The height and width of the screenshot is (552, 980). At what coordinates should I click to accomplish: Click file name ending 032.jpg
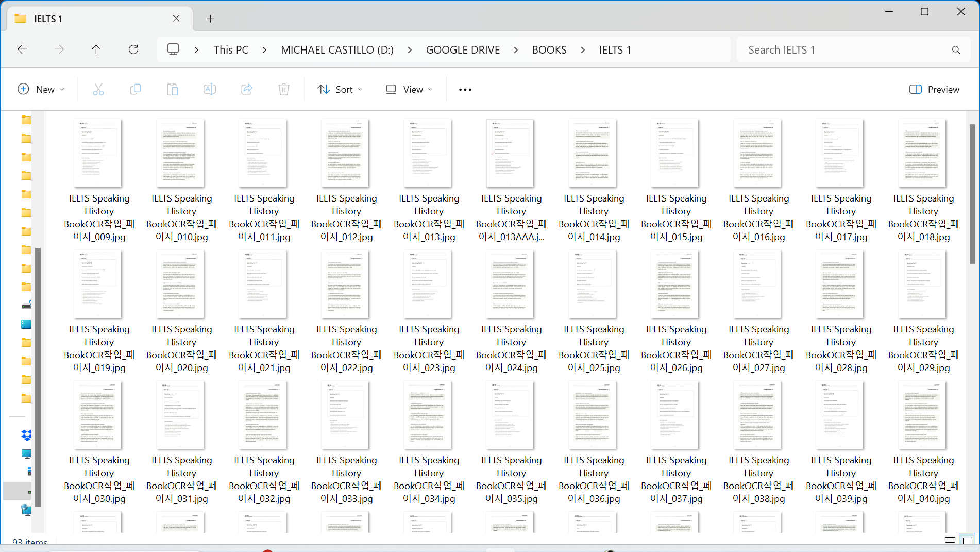264,479
